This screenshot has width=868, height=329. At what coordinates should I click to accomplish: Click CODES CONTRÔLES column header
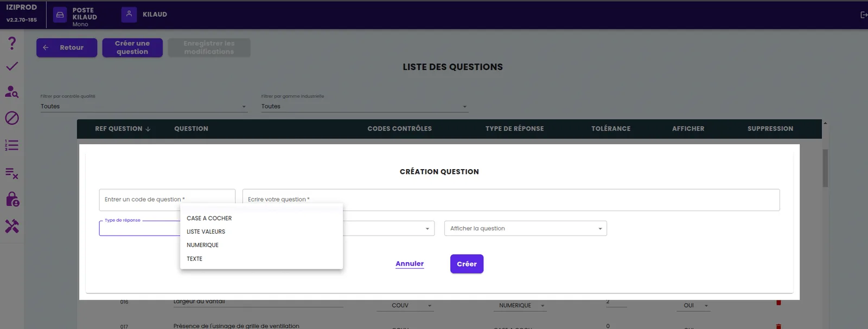pyautogui.click(x=400, y=129)
